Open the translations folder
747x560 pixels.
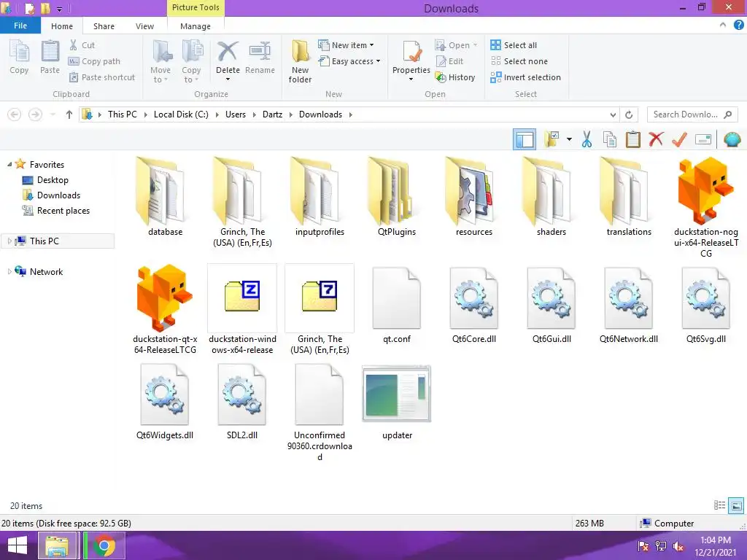pyautogui.click(x=628, y=197)
